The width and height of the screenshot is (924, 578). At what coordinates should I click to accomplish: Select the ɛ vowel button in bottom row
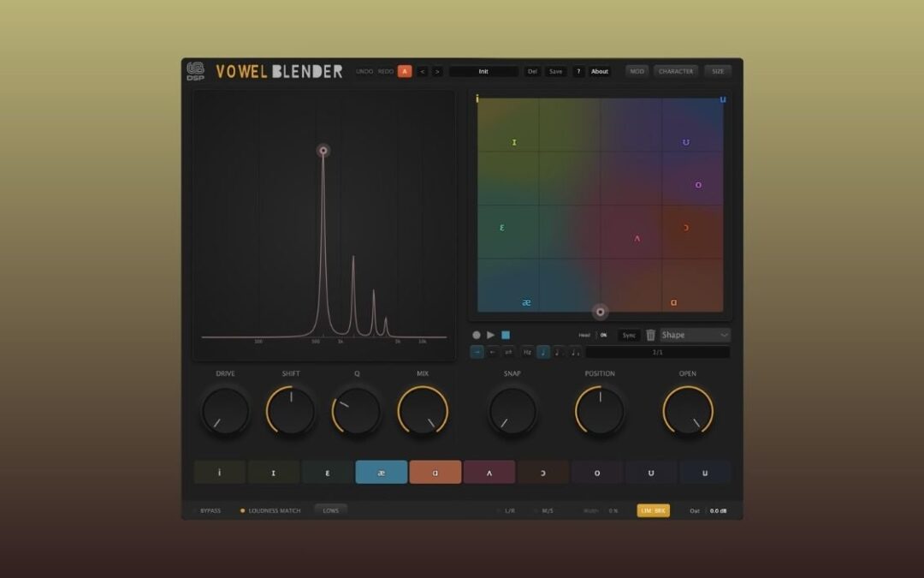pyautogui.click(x=328, y=473)
